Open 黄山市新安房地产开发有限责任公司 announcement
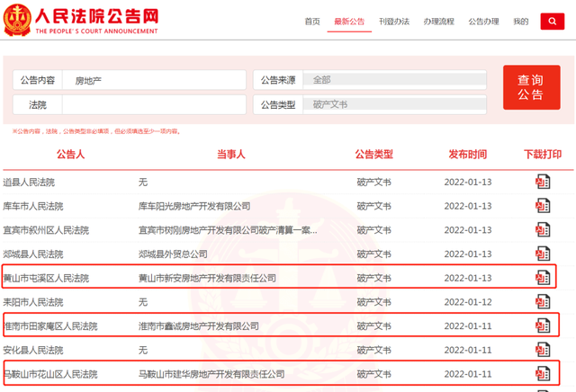 (x=207, y=278)
